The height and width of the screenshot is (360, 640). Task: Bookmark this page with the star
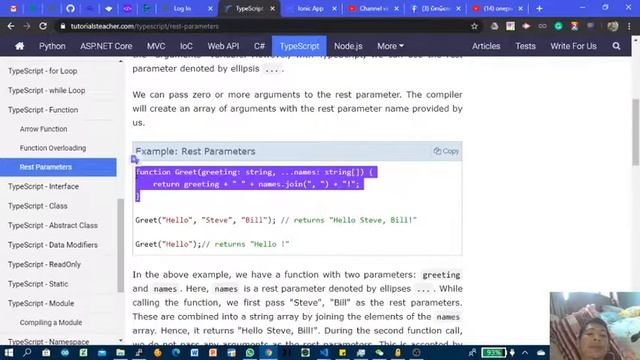click(474, 26)
